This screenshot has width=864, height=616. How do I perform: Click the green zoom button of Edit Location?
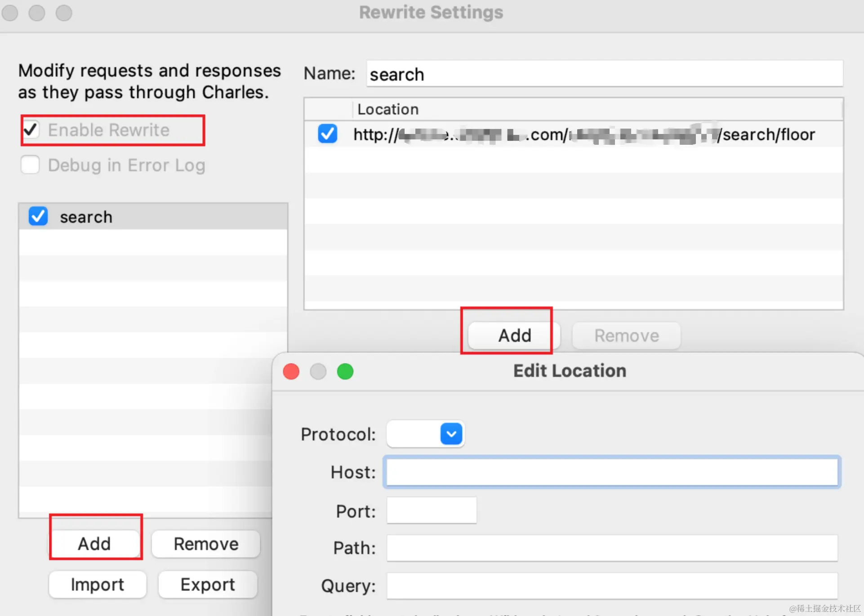[345, 371]
